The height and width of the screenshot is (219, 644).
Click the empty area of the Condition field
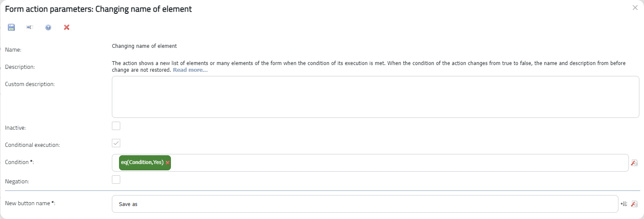(x=398, y=163)
